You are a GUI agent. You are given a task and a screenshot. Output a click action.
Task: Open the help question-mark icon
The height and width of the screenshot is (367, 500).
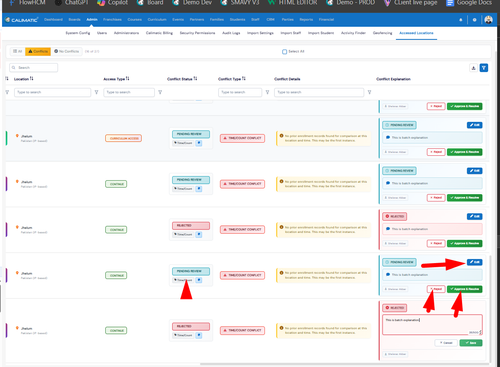[x=474, y=20]
